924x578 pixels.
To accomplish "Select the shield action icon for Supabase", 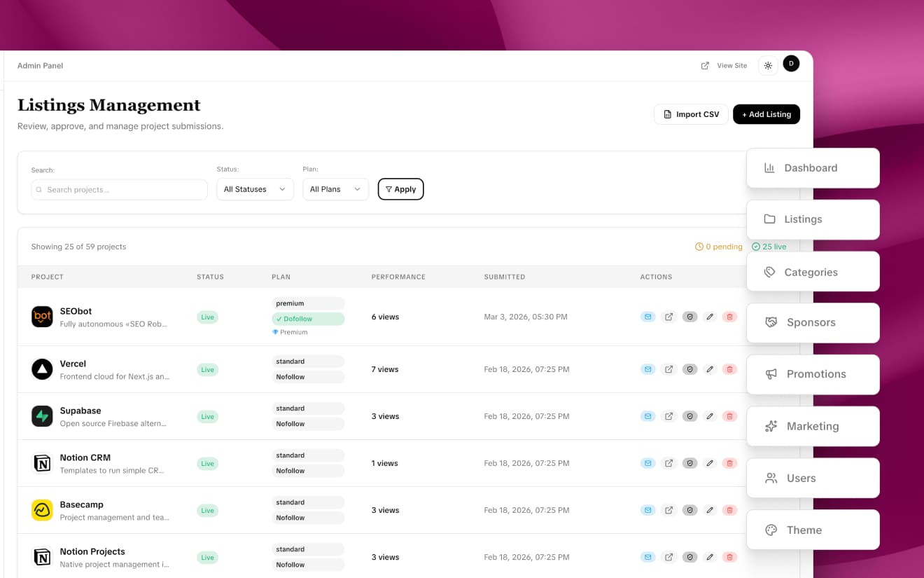I will [689, 415].
